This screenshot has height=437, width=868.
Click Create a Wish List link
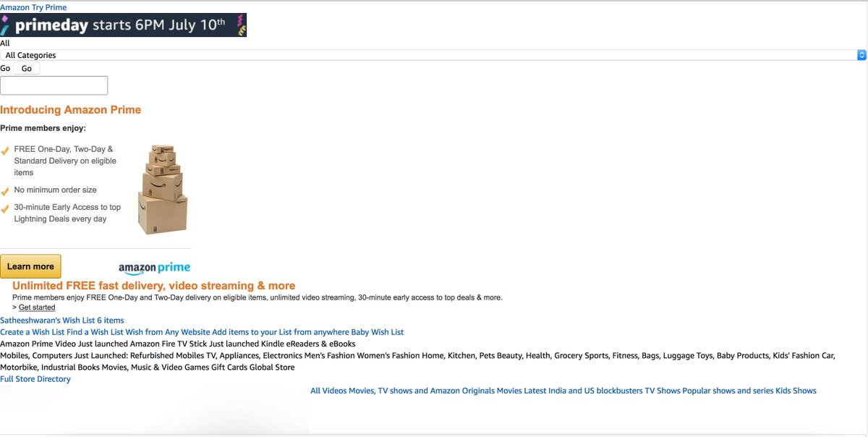[x=33, y=332]
